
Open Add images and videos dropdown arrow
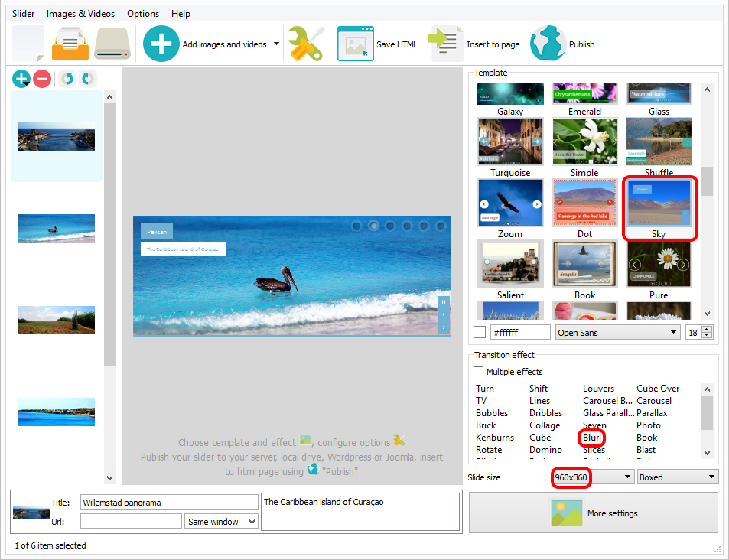pos(277,44)
